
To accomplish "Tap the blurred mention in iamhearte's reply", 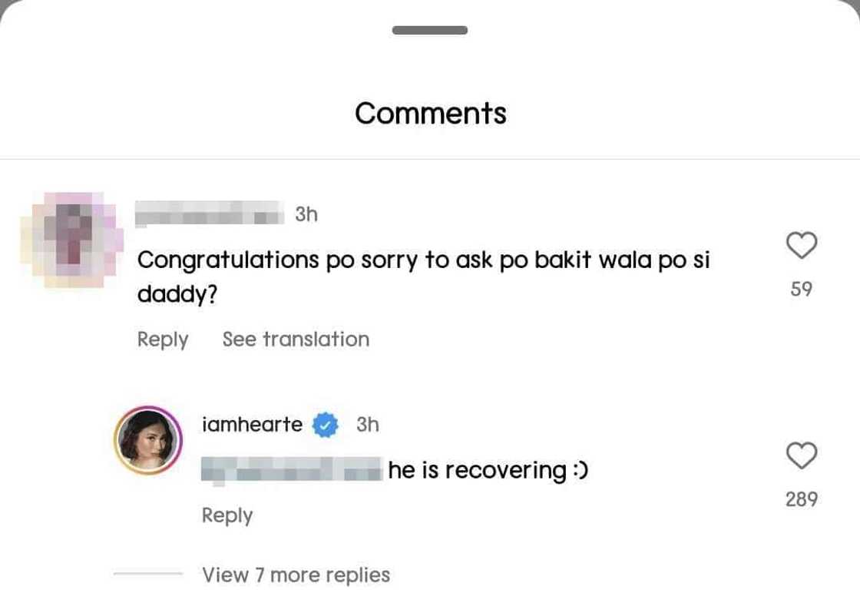I will (x=292, y=469).
